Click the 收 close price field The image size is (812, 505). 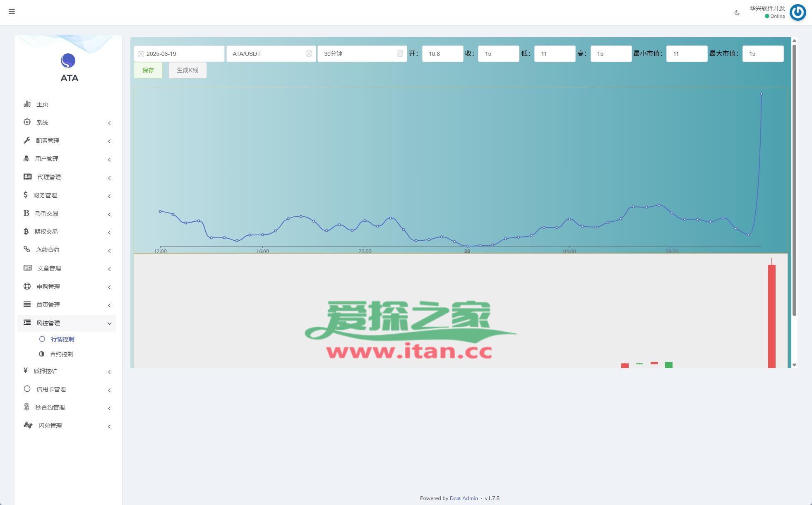click(498, 54)
